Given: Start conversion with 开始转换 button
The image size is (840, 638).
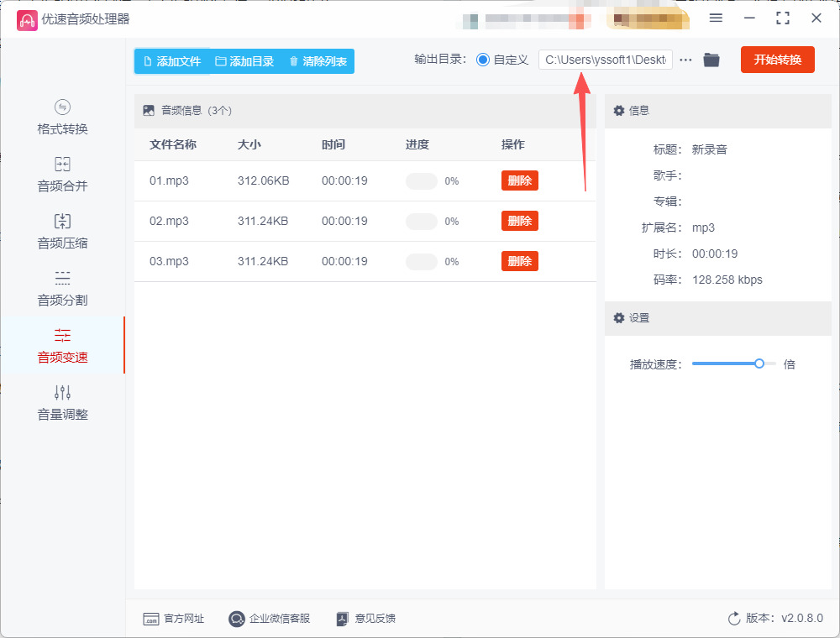Looking at the screenshot, I should (x=777, y=60).
